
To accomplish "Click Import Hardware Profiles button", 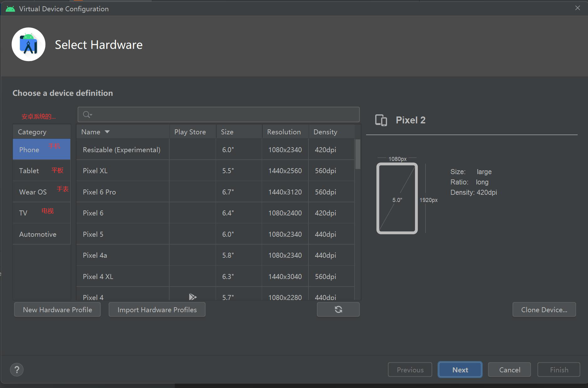I will click(x=157, y=309).
